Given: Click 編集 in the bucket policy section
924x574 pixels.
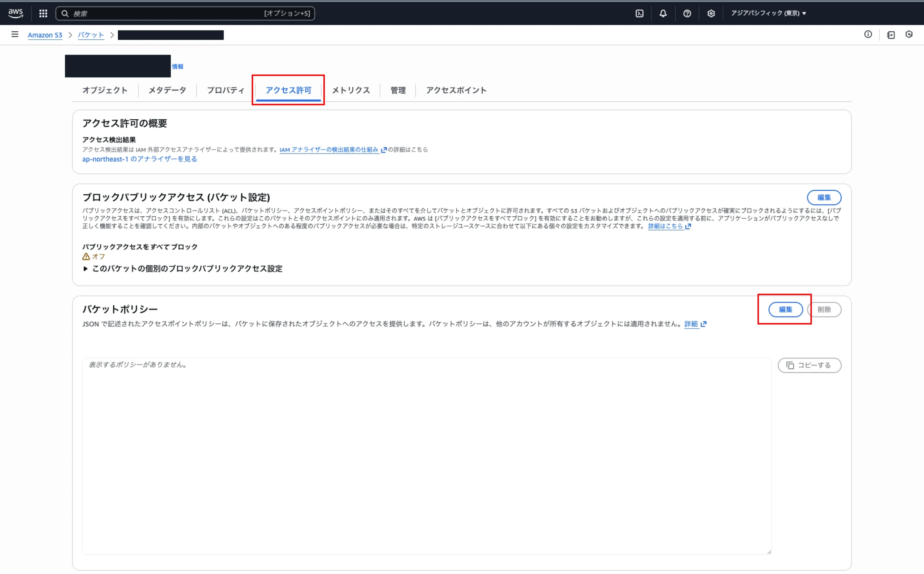Looking at the screenshot, I should click(x=785, y=309).
